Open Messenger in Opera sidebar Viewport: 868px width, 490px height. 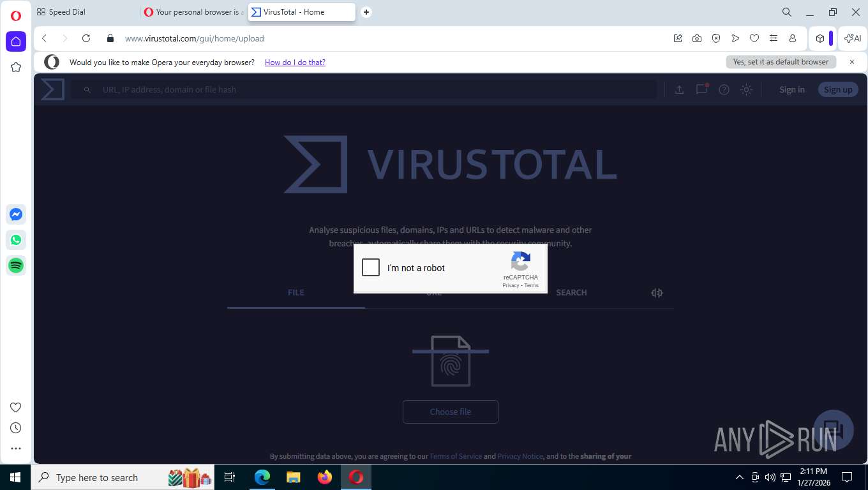click(16, 214)
